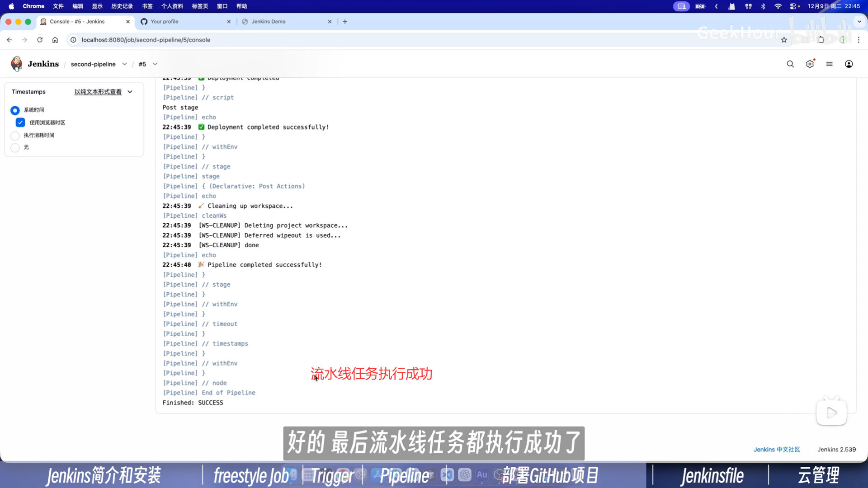Click the browser home button
Image resolution: width=868 pixels, height=488 pixels.
[55, 40]
